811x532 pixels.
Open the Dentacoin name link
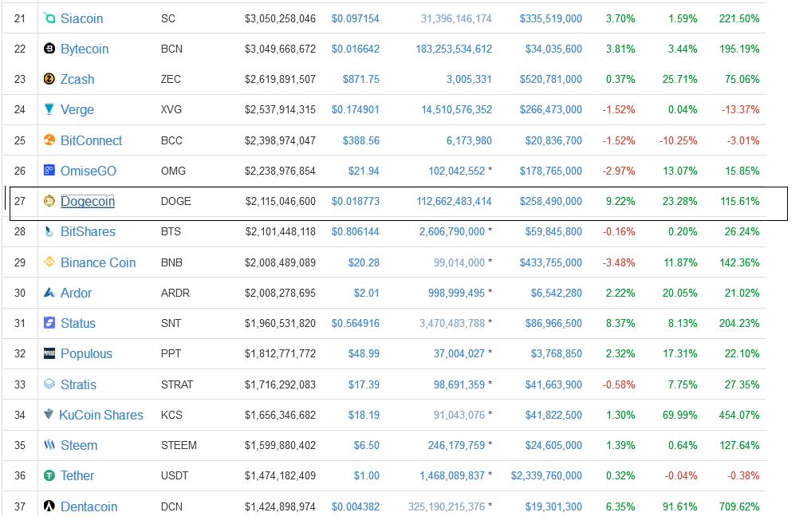coord(89,506)
